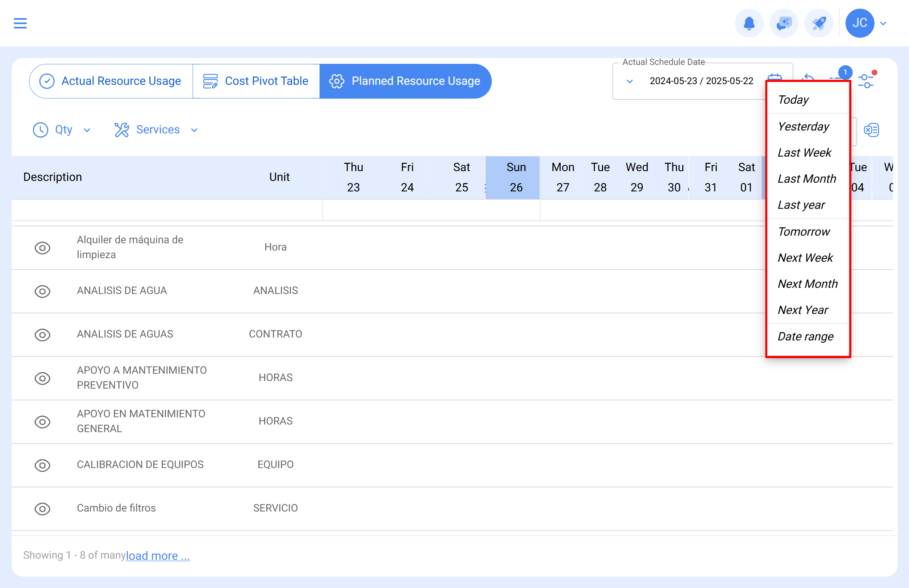The width and height of the screenshot is (909, 588).
Task: Click the EQUIPO unit cell
Action: (x=275, y=465)
